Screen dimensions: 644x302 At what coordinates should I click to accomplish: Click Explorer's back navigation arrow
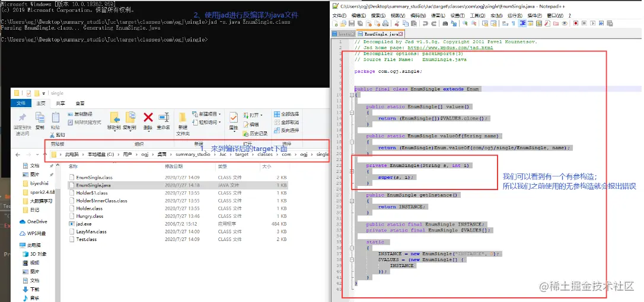18,155
